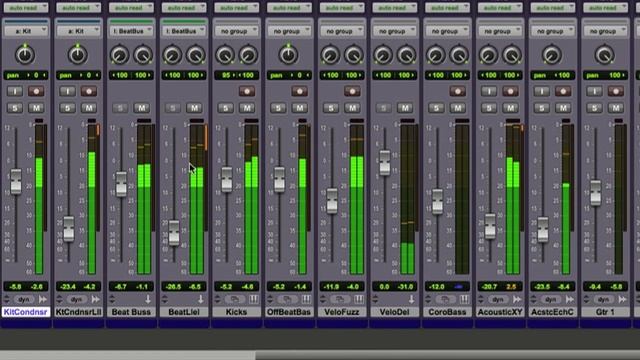Arm record on Gtr 1 track
Screen dimensions: 640x360
(615, 91)
